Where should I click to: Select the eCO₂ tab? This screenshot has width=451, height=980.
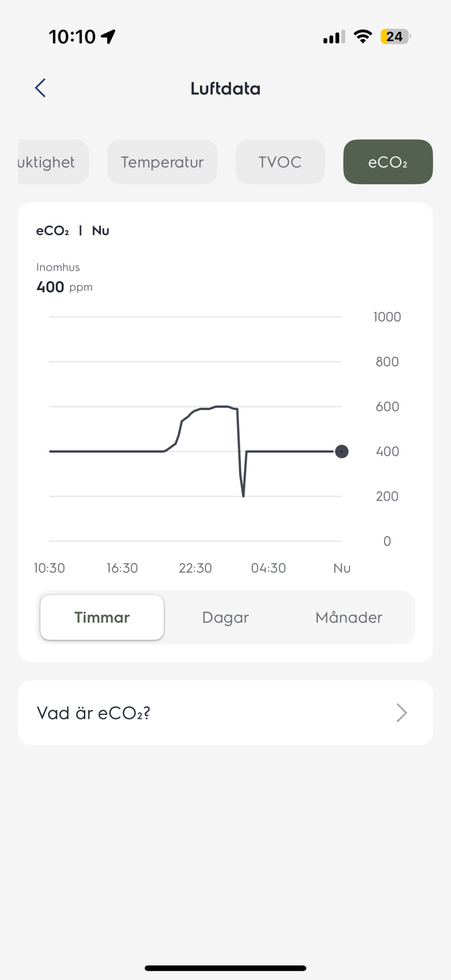click(388, 162)
